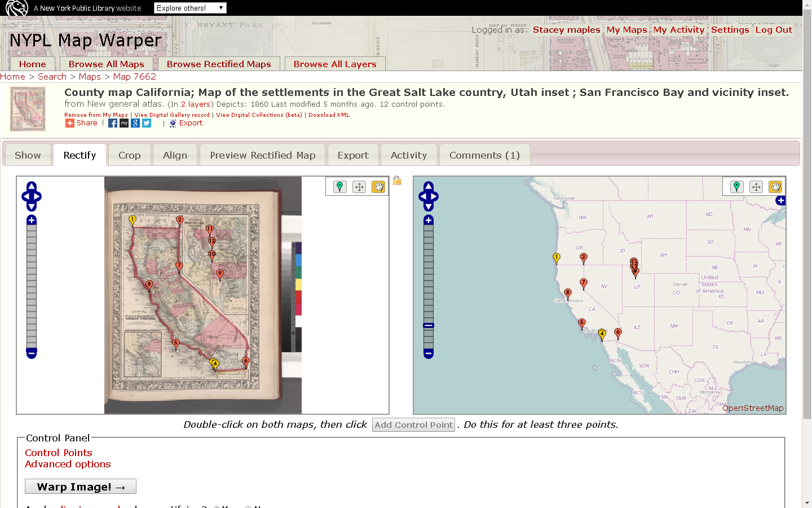The image size is (812, 508).
Task: Click Remove from My Maps link
Action: point(96,115)
